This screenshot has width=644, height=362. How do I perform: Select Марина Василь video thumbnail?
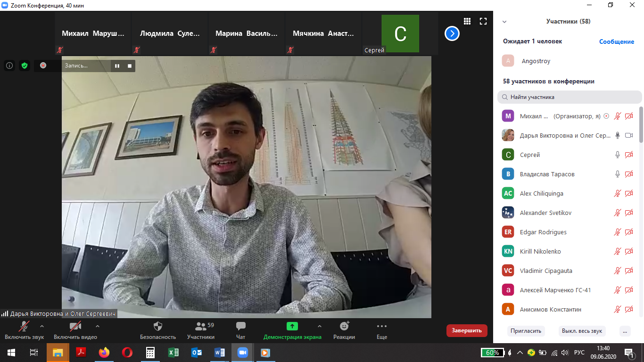coord(247,33)
